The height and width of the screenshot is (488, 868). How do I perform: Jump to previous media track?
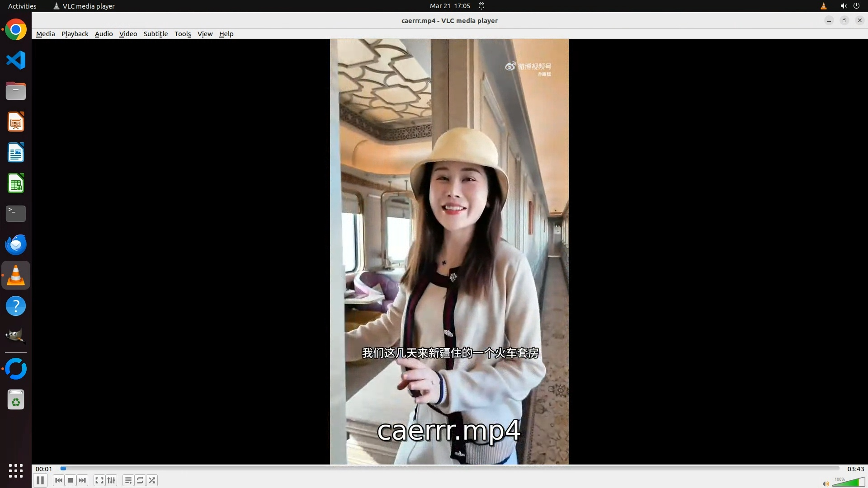[58, 480]
